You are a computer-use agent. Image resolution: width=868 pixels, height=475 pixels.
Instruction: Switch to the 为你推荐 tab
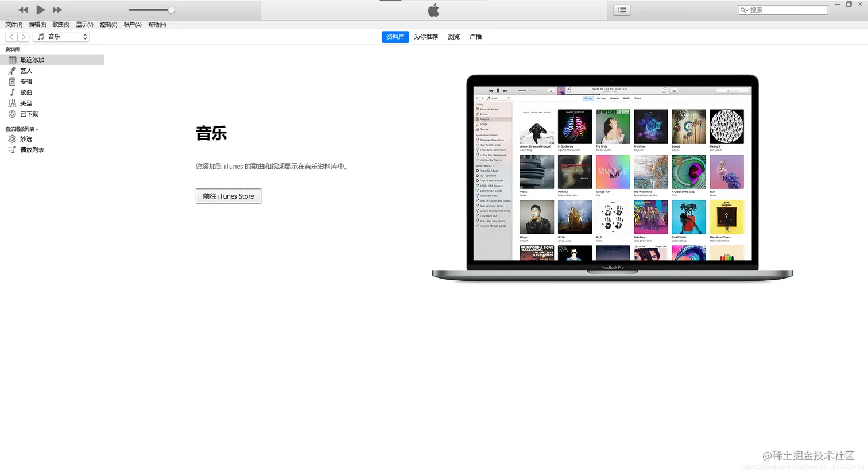click(425, 36)
